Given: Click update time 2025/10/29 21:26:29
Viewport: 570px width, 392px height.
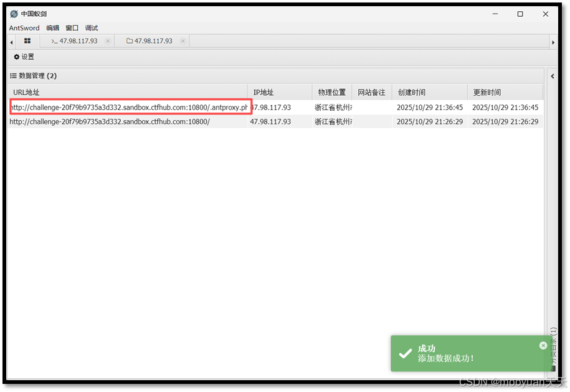Looking at the screenshot, I should [505, 121].
